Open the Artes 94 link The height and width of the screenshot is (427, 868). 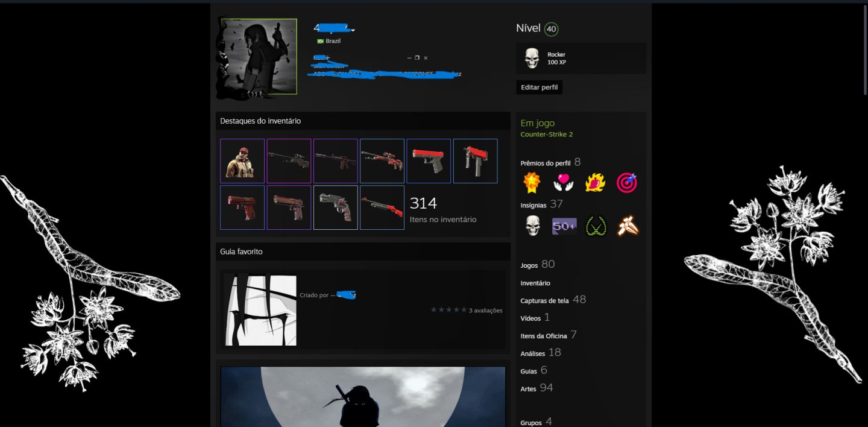click(x=536, y=388)
